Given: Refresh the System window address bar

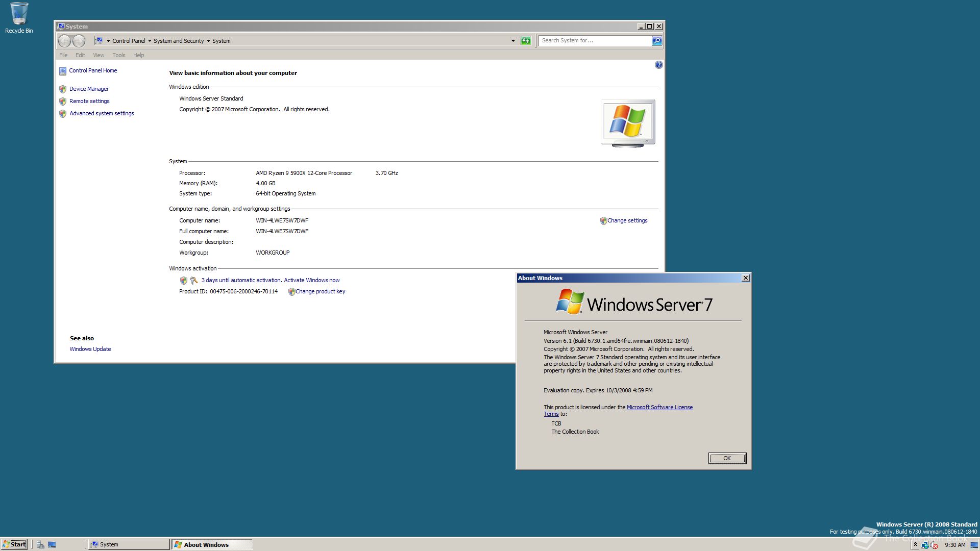Looking at the screenshot, I should point(526,41).
